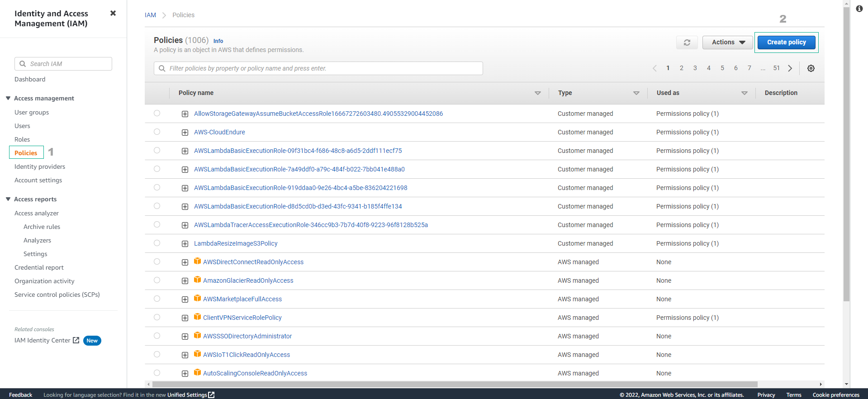Go to next page of policies
The height and width of the screenshot is (399, 868).
(790, 68)
